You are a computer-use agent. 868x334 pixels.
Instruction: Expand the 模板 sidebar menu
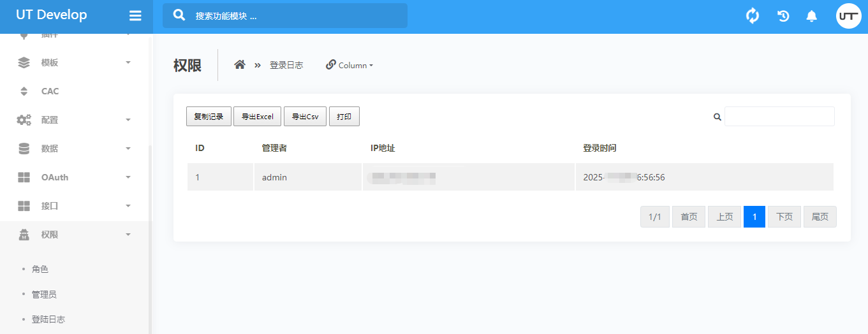75,62
